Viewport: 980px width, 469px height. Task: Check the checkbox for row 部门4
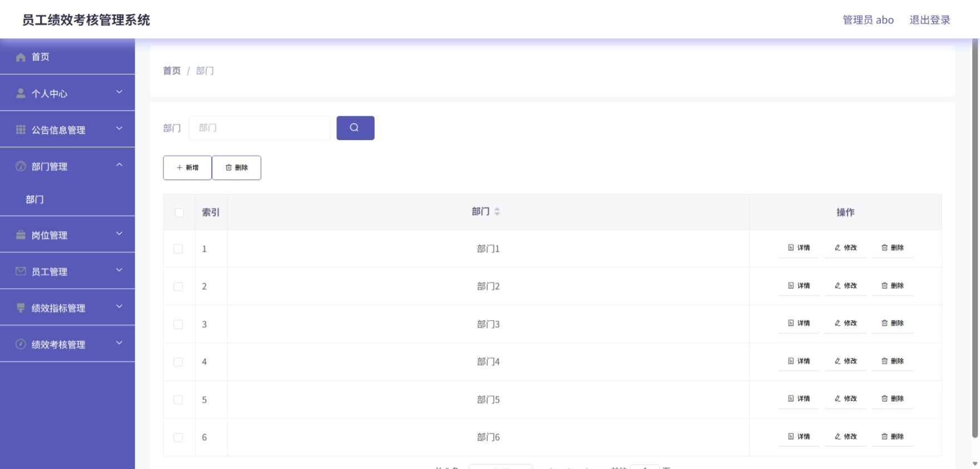178,362
